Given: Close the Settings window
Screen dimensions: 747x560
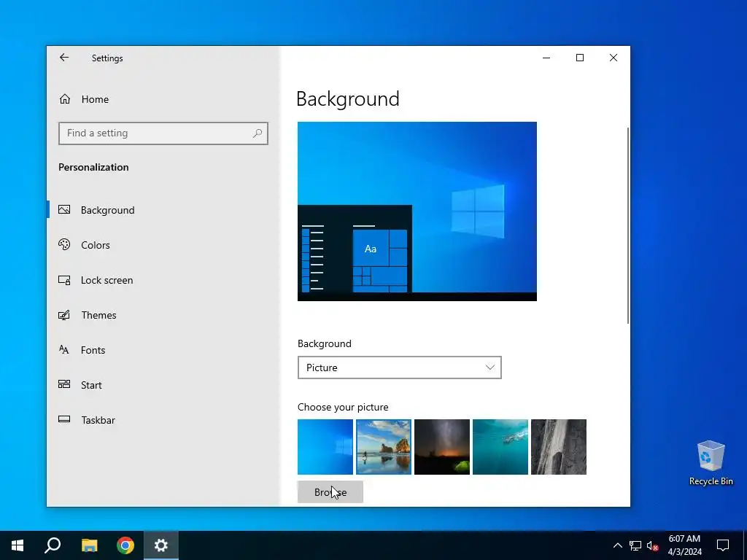Looking at the screenshot, I should point(614,58).
